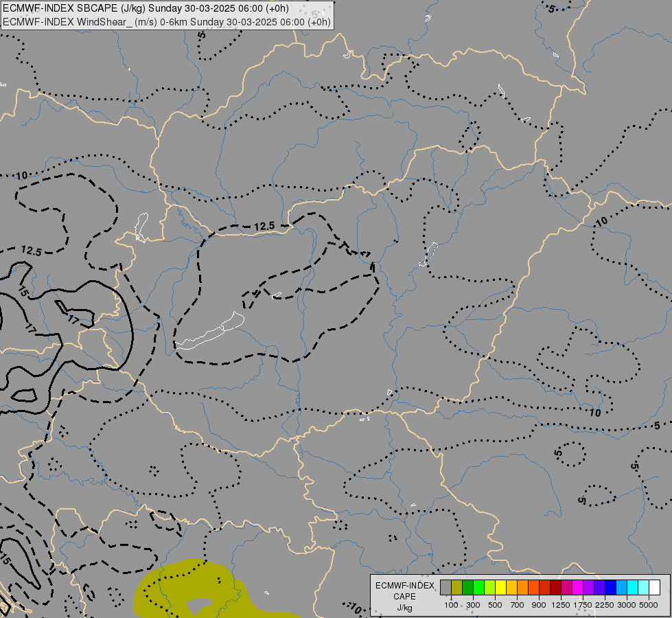Pick the crimson-pink swatch right of the 1250 tick
This screenshot has height=618, width=672.
pos(566,588)
